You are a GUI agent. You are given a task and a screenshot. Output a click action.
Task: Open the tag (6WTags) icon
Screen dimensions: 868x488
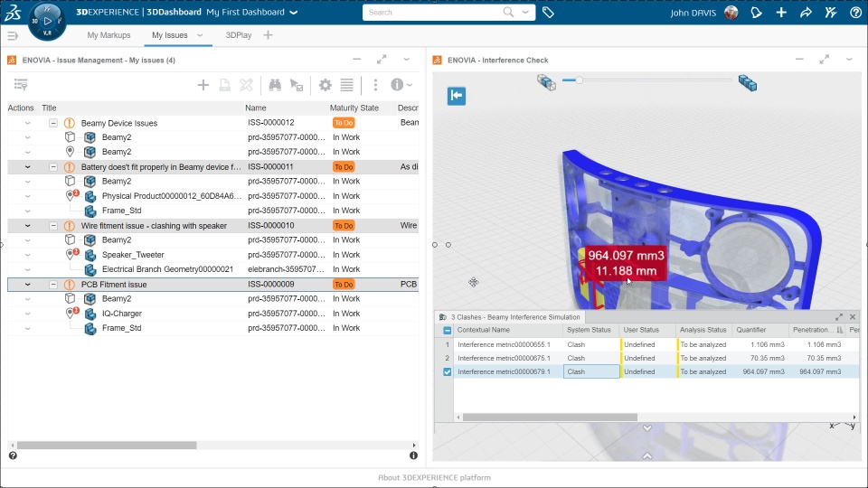pyautogui.click(x=548, y=12)
